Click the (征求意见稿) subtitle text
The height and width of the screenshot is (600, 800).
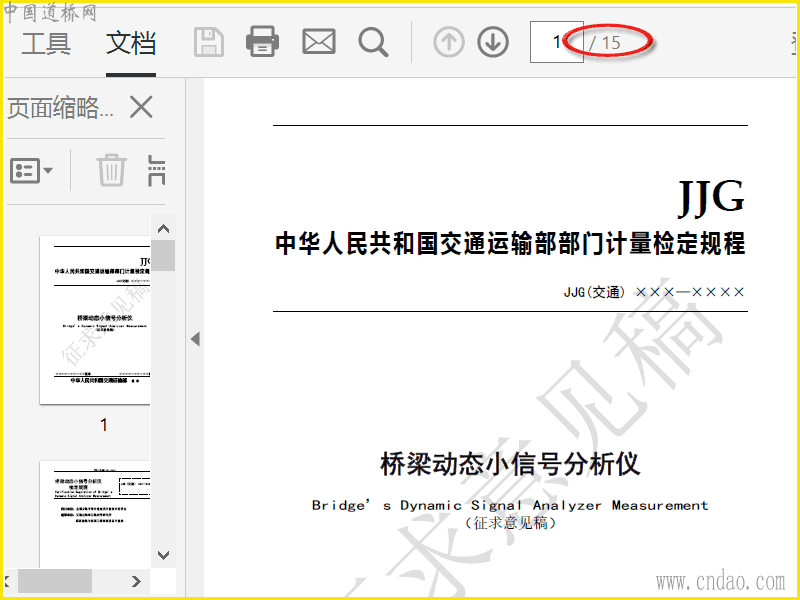tap(510, 523)
